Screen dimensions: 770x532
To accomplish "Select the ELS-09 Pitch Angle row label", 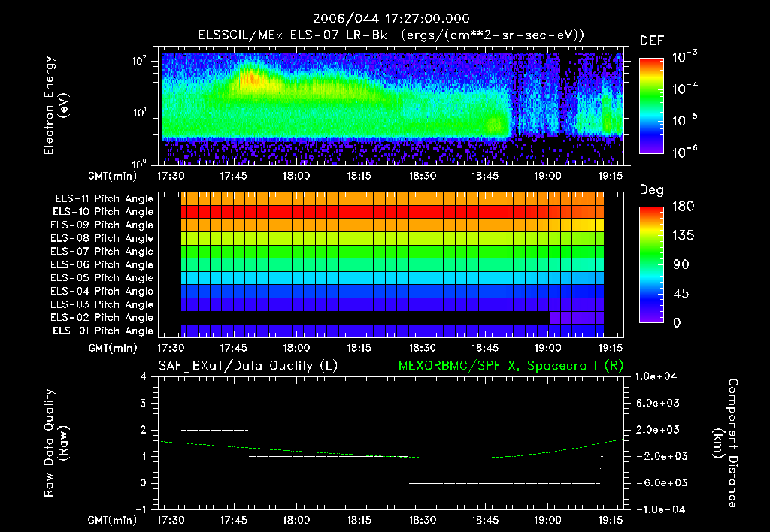I will coord(102,225).
